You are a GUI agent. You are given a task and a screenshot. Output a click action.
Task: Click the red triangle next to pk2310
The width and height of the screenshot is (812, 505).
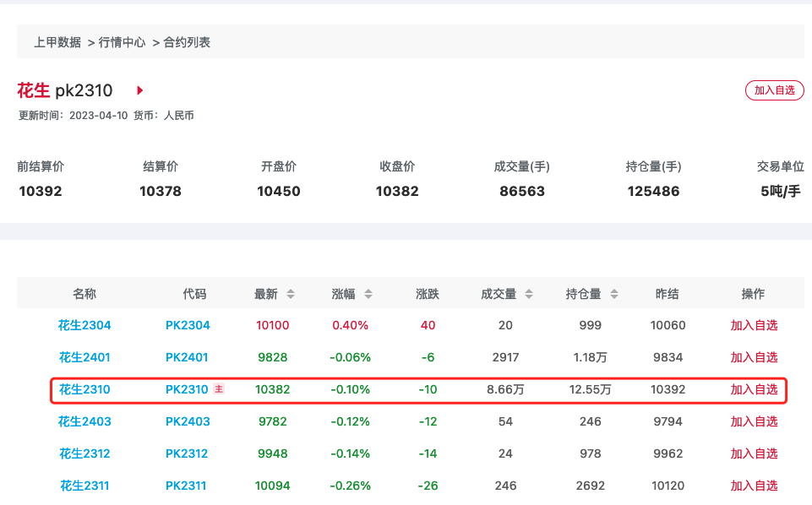click(140, 90)
